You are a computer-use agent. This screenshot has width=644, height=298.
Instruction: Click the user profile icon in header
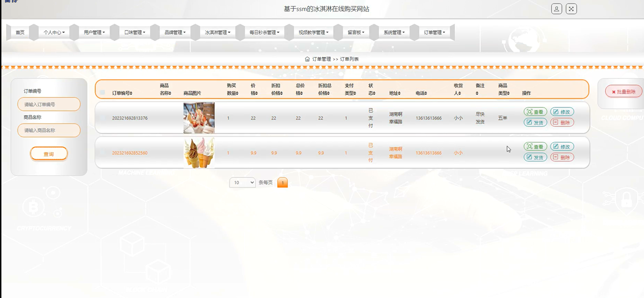[556, 9]
